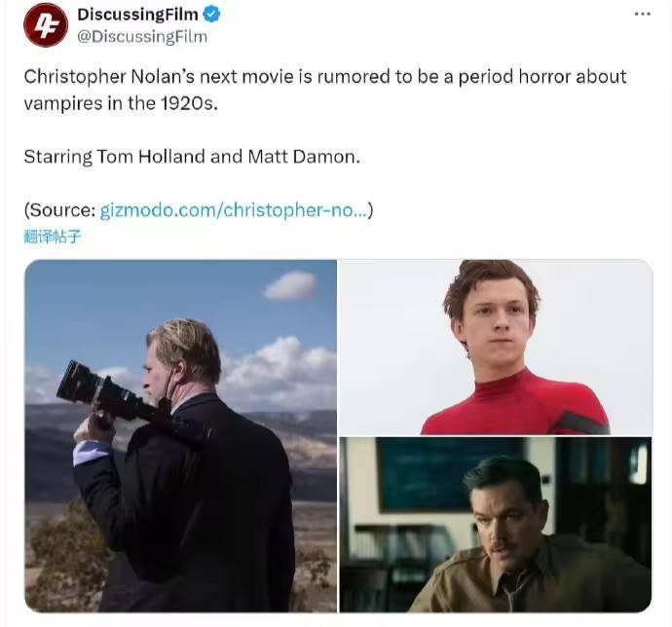Click the phrase "period horror about"
Viewport: 672px width, 627px height.
click(542, 77)
